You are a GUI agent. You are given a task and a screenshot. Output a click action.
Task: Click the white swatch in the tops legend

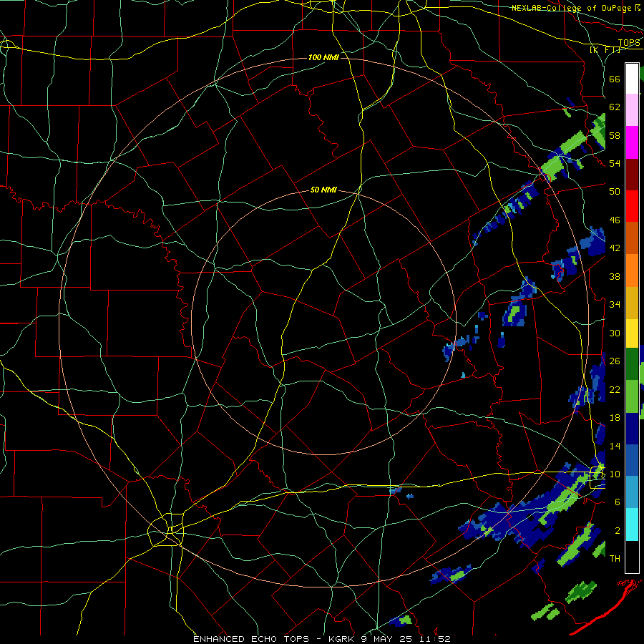pyautogui.click(x=632, y=79)
